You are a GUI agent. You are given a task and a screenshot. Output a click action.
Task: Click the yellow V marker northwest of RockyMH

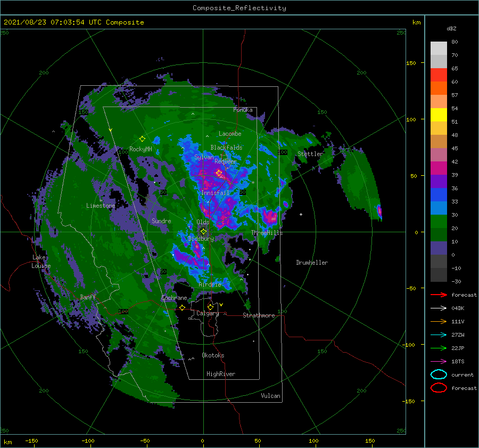point(111,130)
